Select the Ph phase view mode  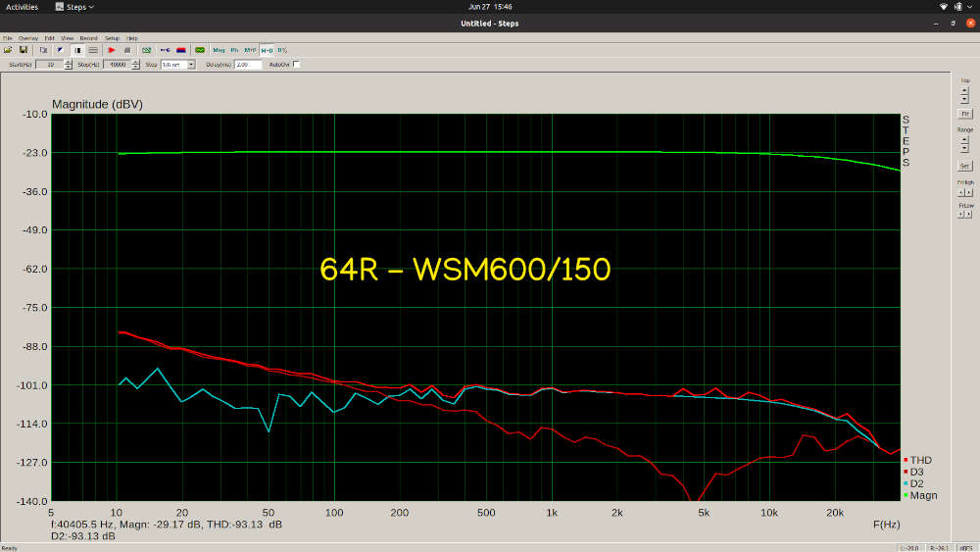coord(234,50)
